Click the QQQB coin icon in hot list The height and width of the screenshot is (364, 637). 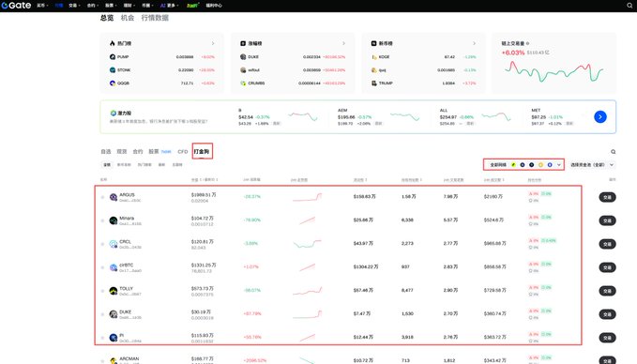pos(113,83)
